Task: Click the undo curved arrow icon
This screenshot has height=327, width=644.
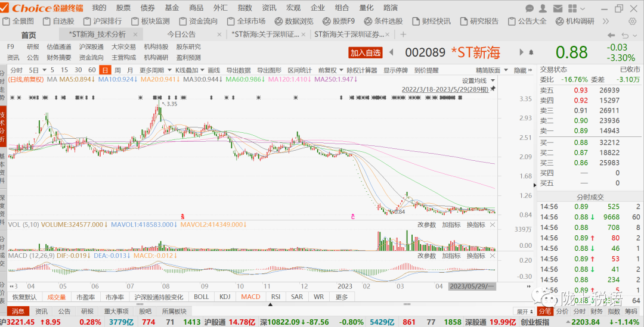Action: (626, 35)
